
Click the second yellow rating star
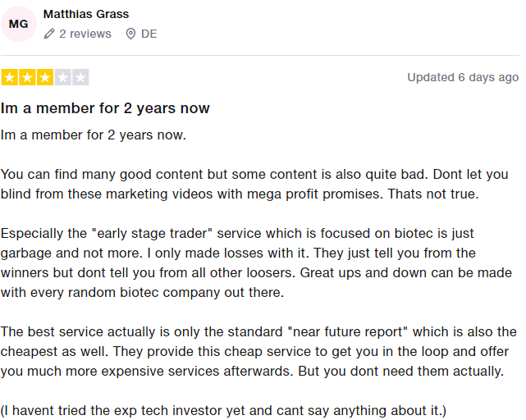point(27,77)
